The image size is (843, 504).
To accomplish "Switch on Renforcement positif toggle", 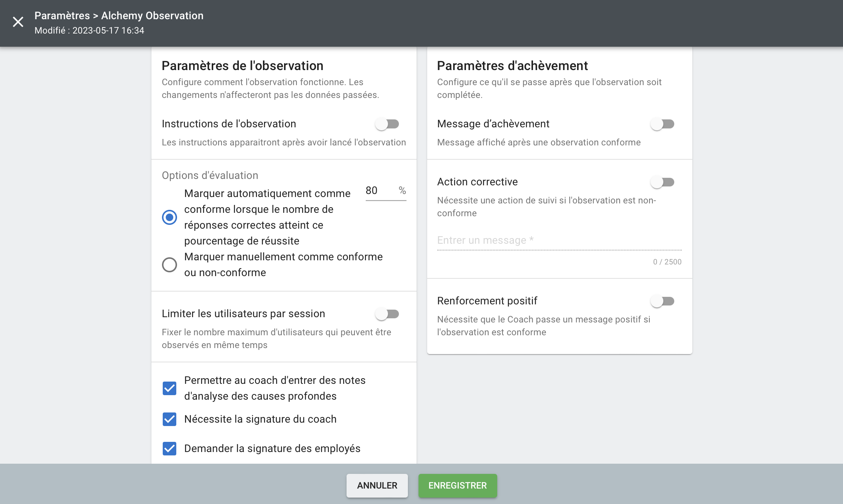I will pyautogui.click(x=662, y=301).
